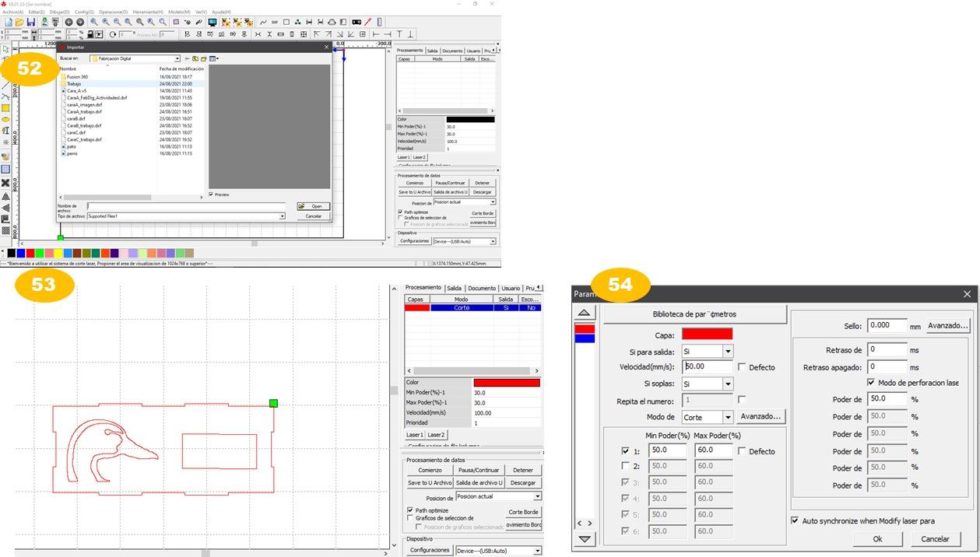Toggle the Preview checkbox in Importar dialog
The image size is (980, 557).
pyautogui.click(x=211, y=194)
